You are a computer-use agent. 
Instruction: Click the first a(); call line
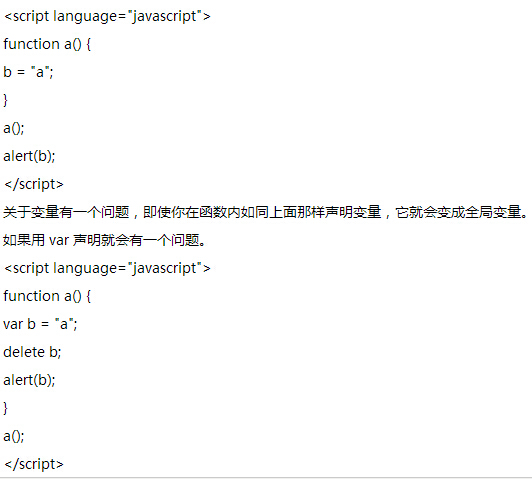pos(14,128)
